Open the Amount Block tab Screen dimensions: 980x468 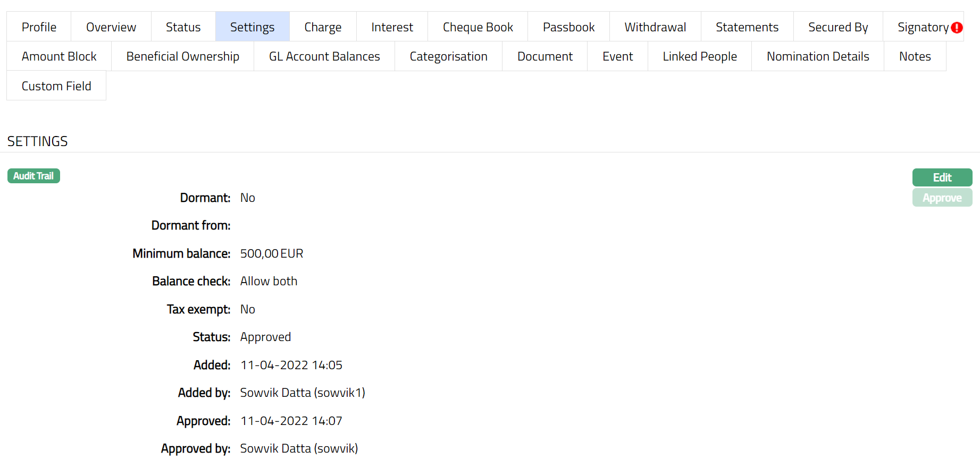click(x=59, y=56)
